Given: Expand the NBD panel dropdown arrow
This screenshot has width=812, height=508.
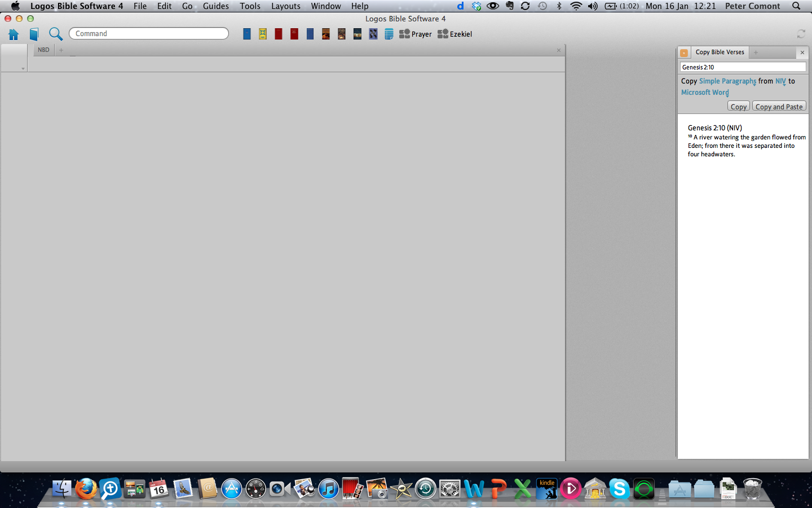Looking at the screenshot, I should [x=23, y=68].
